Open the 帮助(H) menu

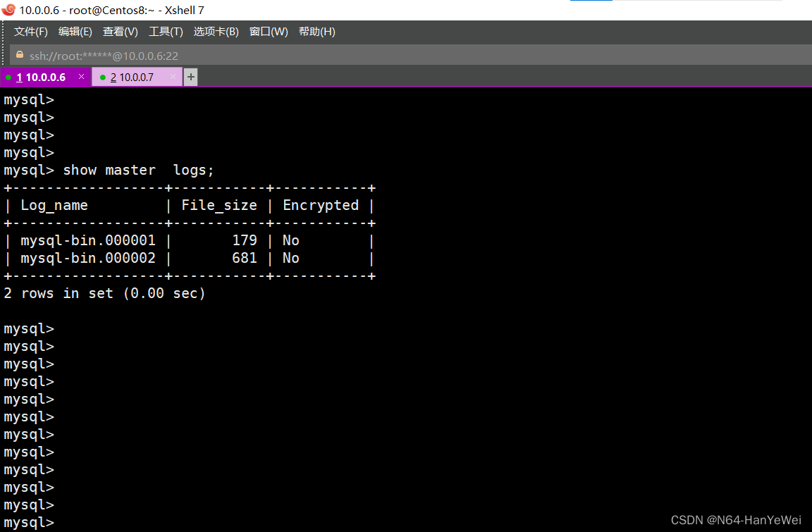(316, 31)
